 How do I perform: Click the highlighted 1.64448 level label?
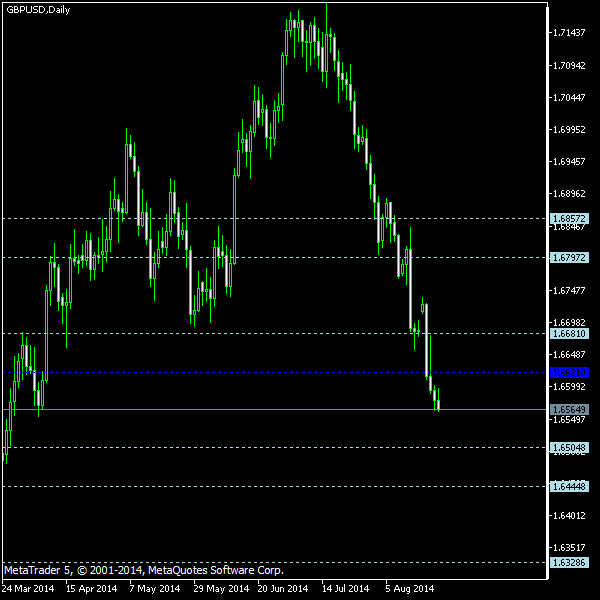(x=569, y=487)
